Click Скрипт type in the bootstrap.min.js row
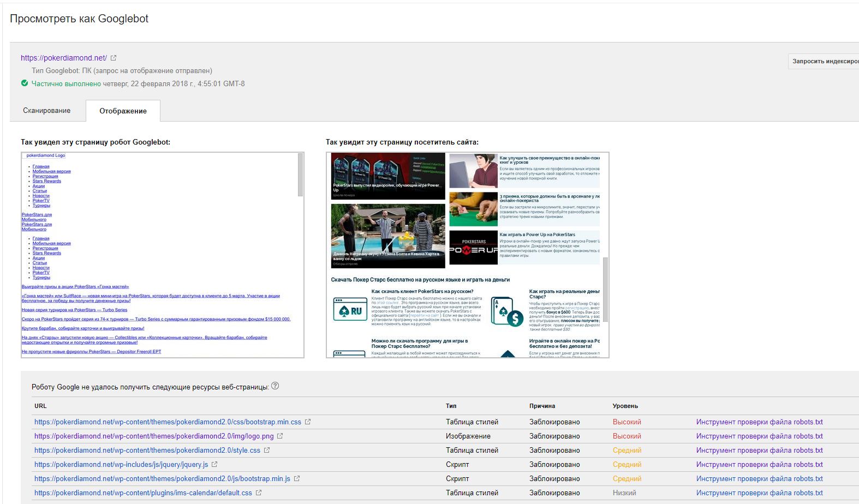Screen dimensions: 859x504 tap(457, 478)
